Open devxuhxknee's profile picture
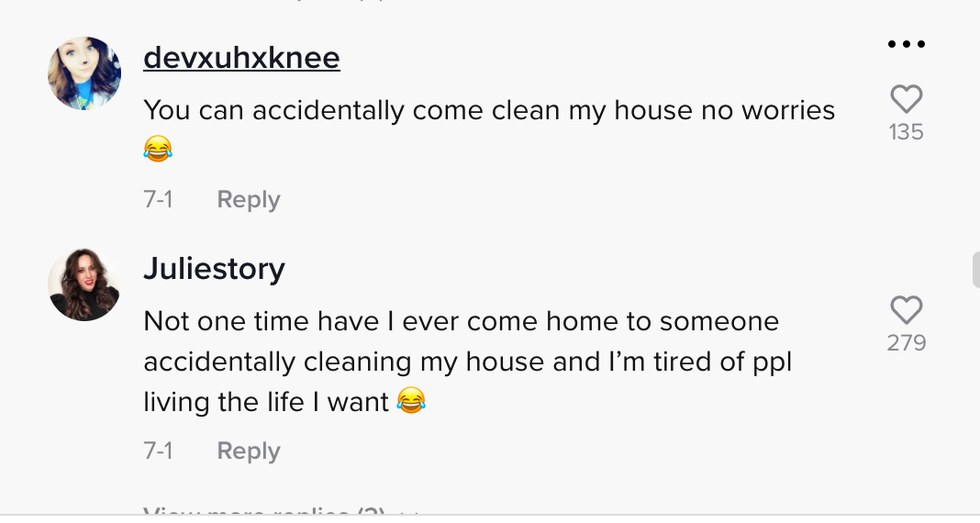The image size is (980, 523). (x=84, y=74)
